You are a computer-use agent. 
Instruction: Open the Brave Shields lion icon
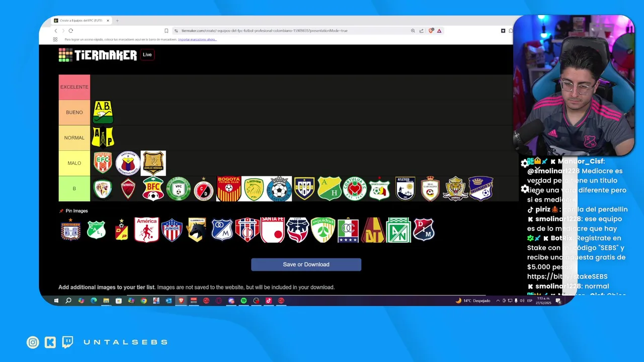coord(431,31)
